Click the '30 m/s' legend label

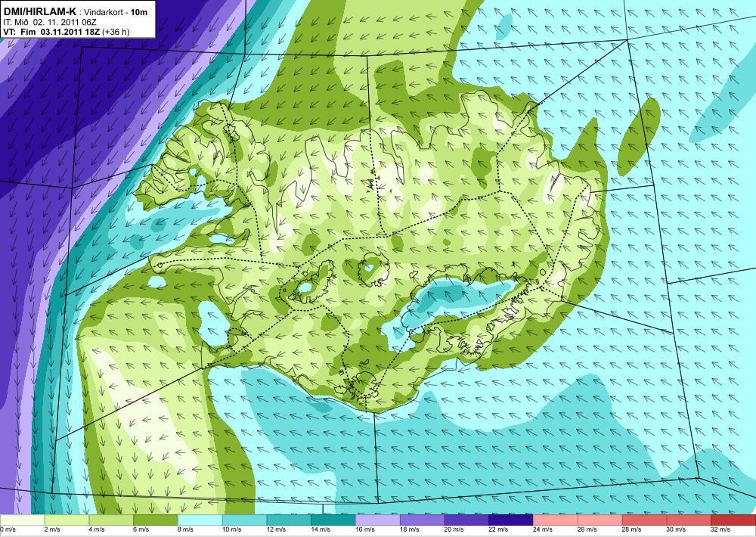(x=676, y=529)
